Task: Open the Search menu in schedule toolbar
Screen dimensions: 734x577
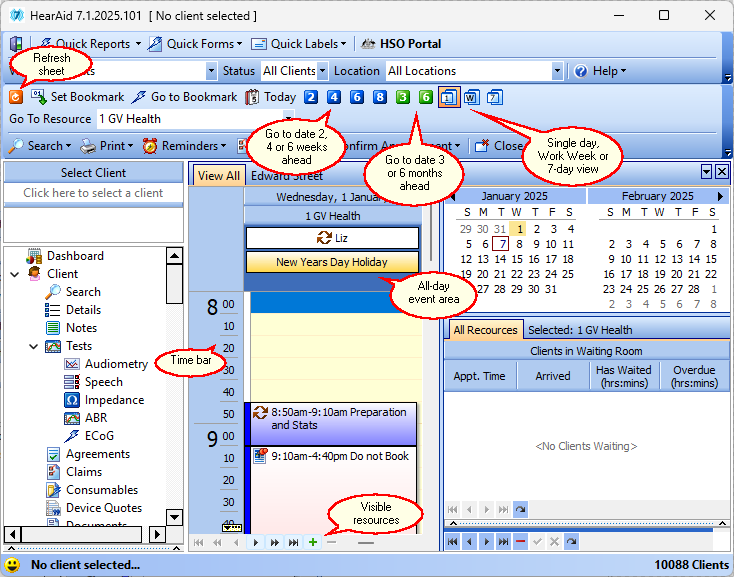Action: (x=40, y=146)
